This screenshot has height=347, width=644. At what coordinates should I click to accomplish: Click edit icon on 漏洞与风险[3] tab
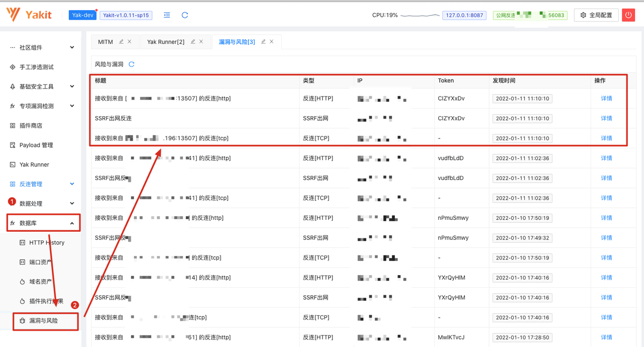coord(263,42)
